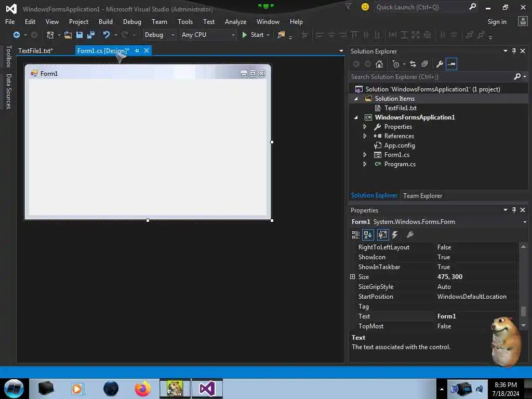
Task: Click the pin icon on the Form1.cs [Design] tab
Action: pos(137,50)
